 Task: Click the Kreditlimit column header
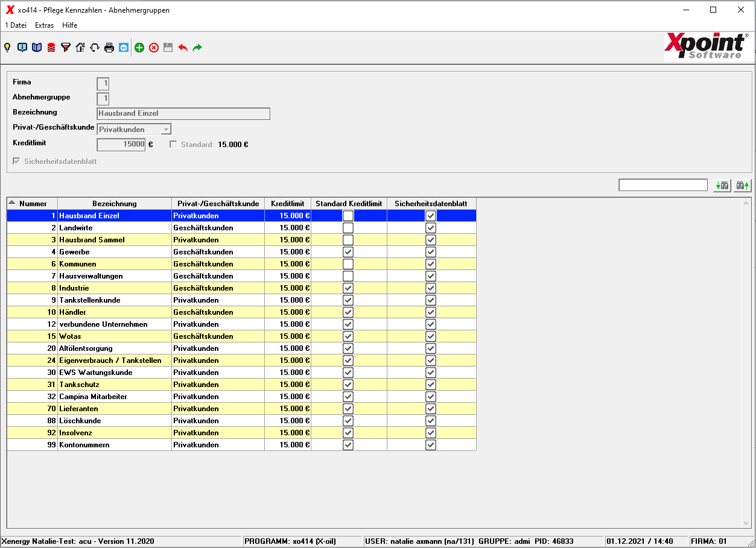click(288, 204)
